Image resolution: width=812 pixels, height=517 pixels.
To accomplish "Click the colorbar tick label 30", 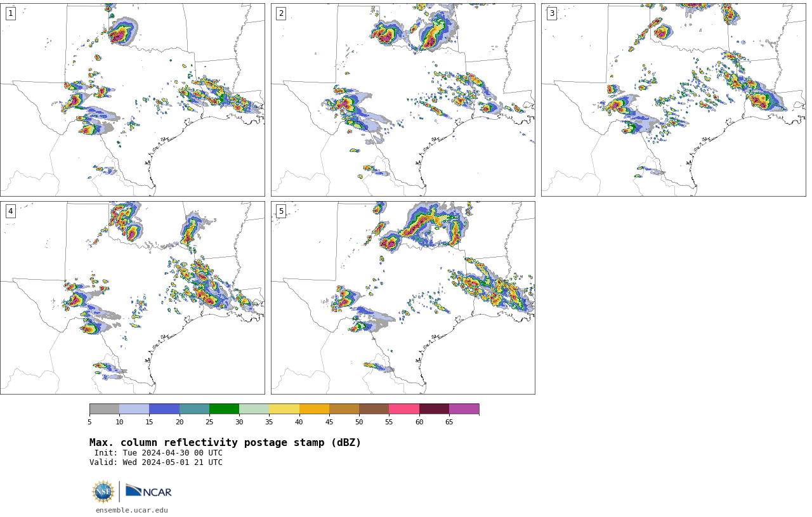I will point(239,422).
